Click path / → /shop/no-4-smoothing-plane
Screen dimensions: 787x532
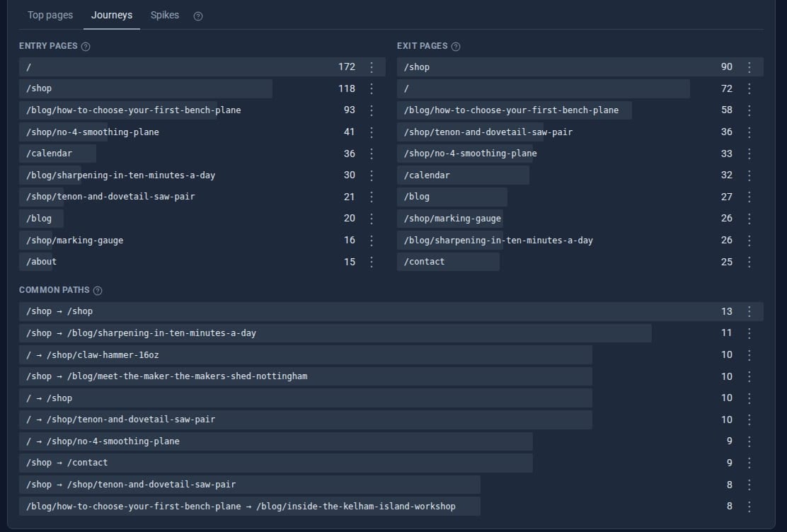(391, 441)
